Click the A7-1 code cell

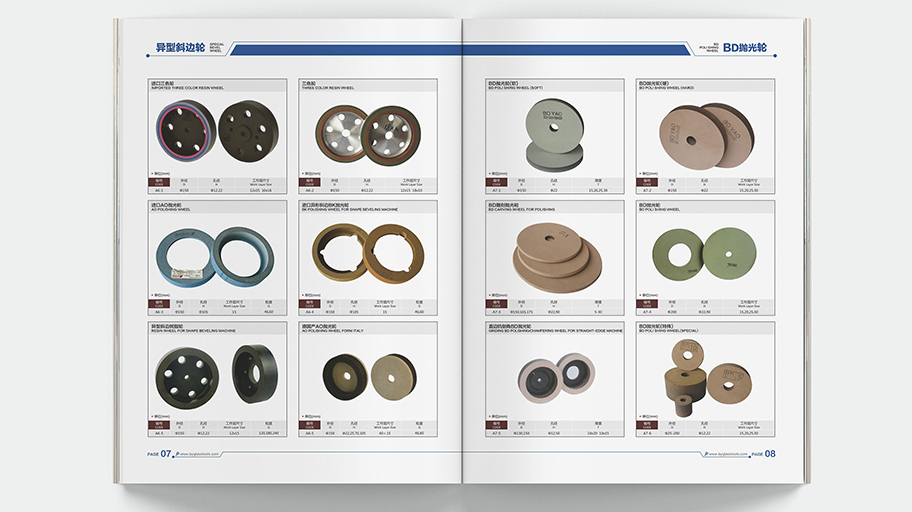coord(497,190)
